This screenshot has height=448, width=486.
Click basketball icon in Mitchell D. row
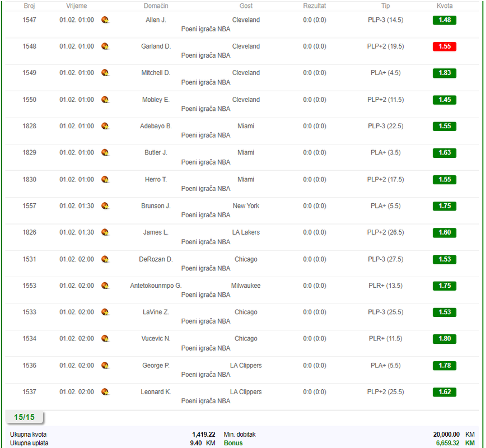click(105, 73)
